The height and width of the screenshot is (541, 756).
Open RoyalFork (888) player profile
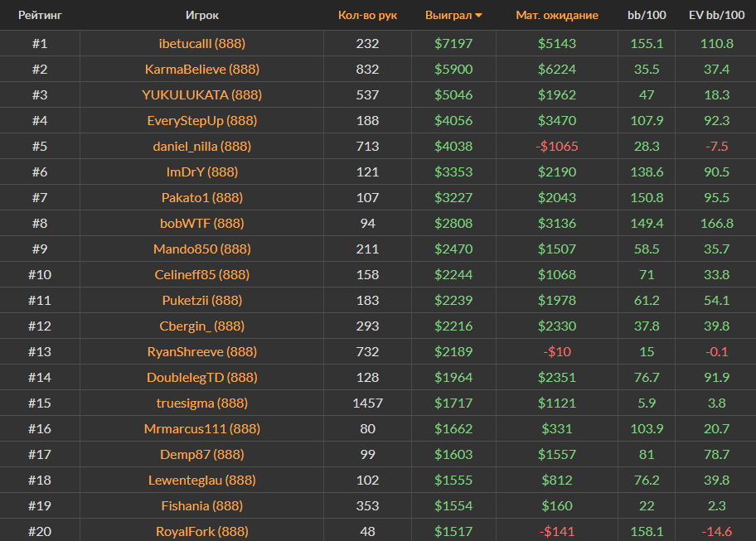pos(201,531)
